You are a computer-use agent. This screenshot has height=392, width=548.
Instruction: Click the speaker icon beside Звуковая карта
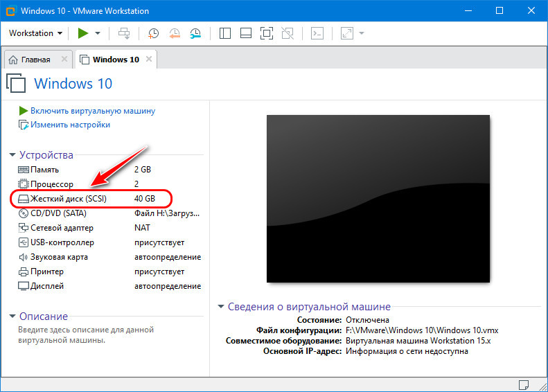pyautogui.click(x=23, y=257)
